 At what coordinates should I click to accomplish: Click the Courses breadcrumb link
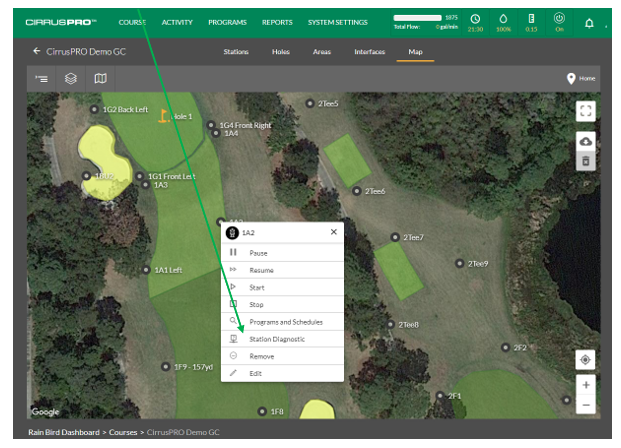[123, 432]
